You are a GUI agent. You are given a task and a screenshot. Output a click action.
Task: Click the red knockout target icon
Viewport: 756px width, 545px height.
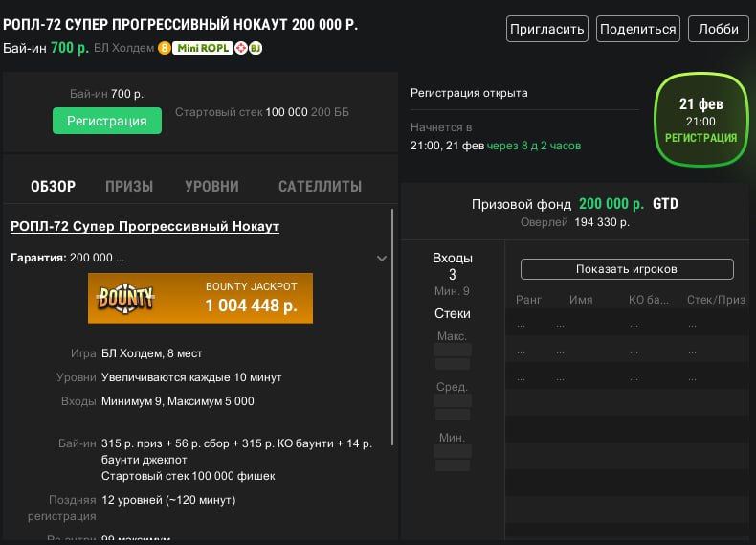pyautogui.click(x=241, y=48)
